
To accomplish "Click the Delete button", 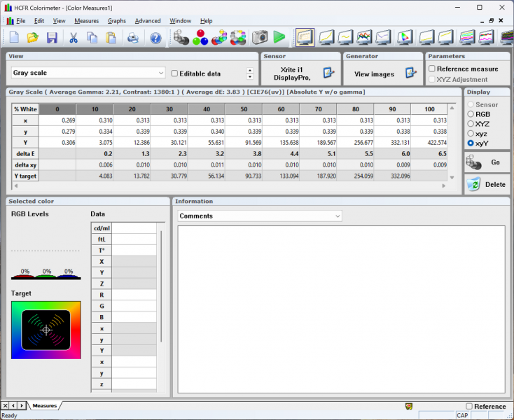I will tap(487, 185).
